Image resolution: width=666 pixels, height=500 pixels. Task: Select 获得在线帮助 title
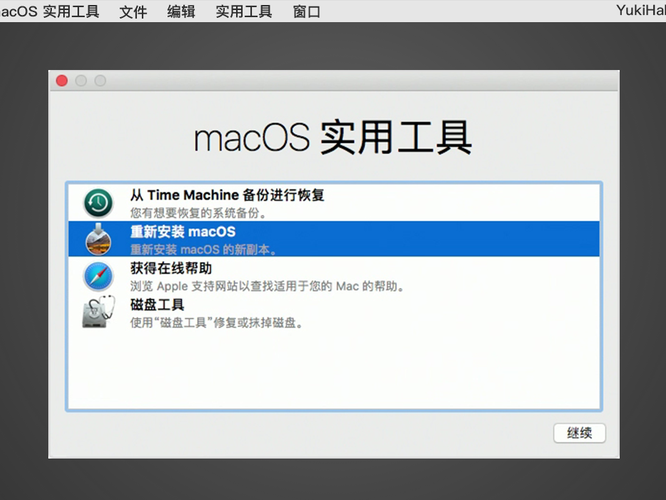[171, 268]
